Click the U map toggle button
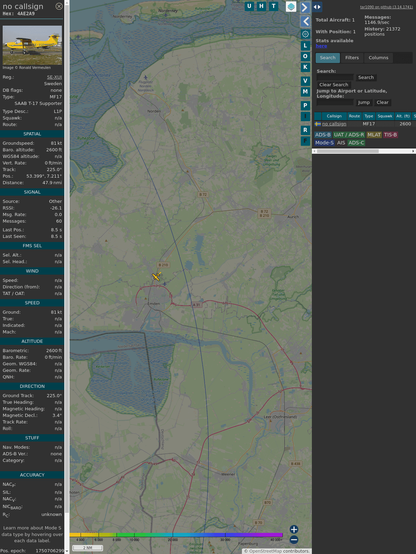Viewport: 416px width, 554px height. (x=249, y=6)
